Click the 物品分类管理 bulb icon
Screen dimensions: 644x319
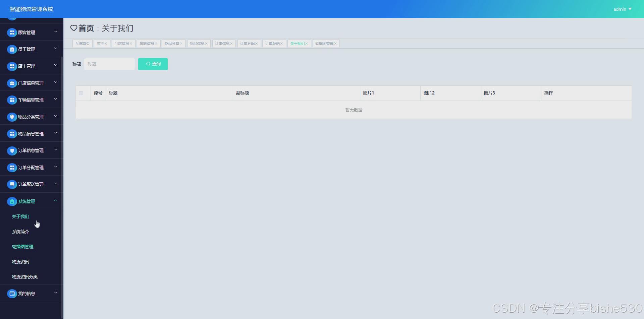click(12, 117)
